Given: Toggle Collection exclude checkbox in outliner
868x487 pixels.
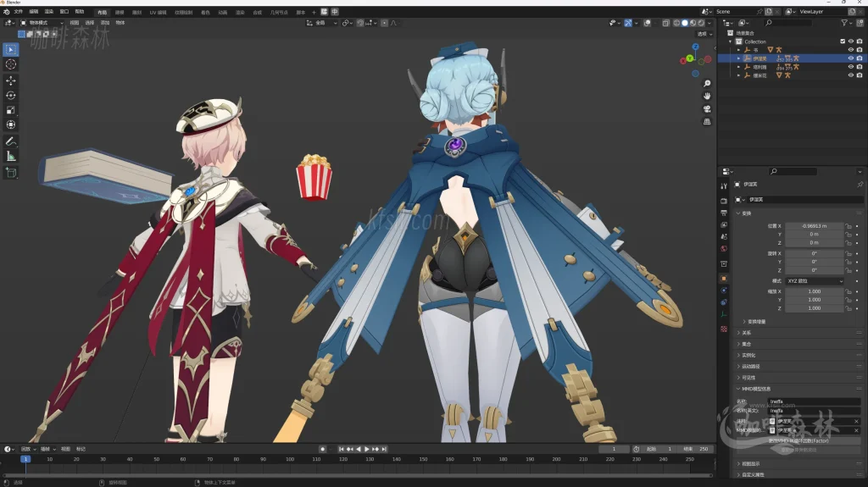Looking at the screenshot, I should point(843,42).
